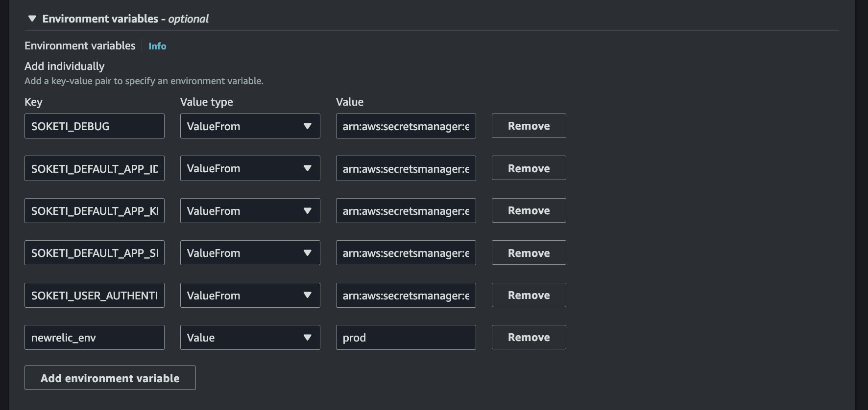Open value type dropdown for SOKETI_DEFAULT_APP_ID
868x410 pixels.
point(250,168)
